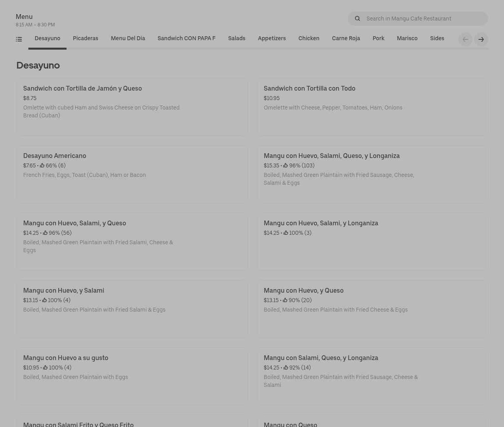
Task: Open Mangu con Huevo, y Queso
Action: 372,309
